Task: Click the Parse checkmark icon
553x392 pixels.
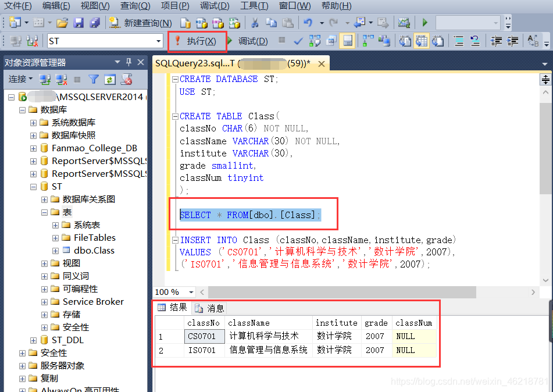Action: (x=298, y=41)
